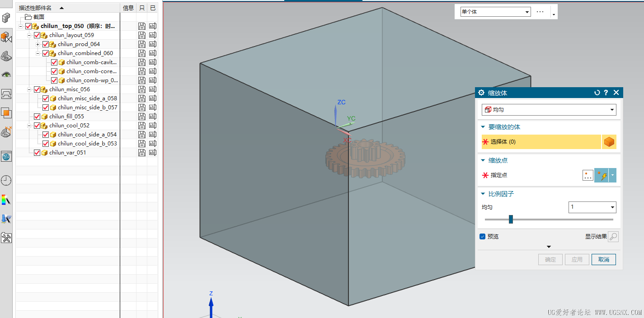Toggle chilun_combined_060 checkbox
This screenshot has width=644, height=318.
(46, 53)
